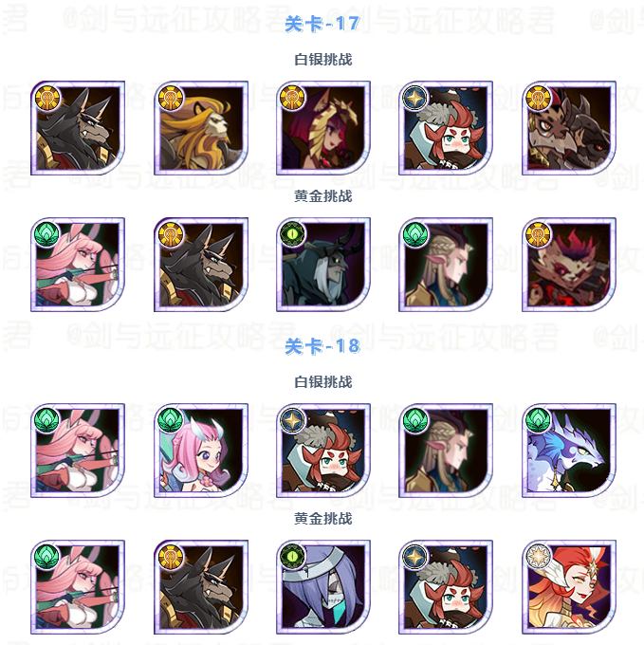Screen dimensions: 644x645
Task: Click the 黄金挑战 label under 关卡-17
Action: pyautogui.click(x=323, y=196)
